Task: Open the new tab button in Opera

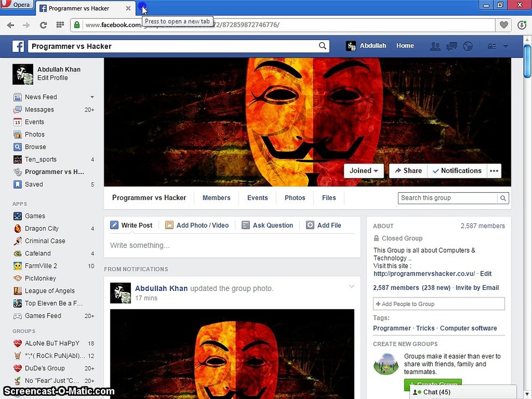Action: pyautogui.click(x=142, y=7)
